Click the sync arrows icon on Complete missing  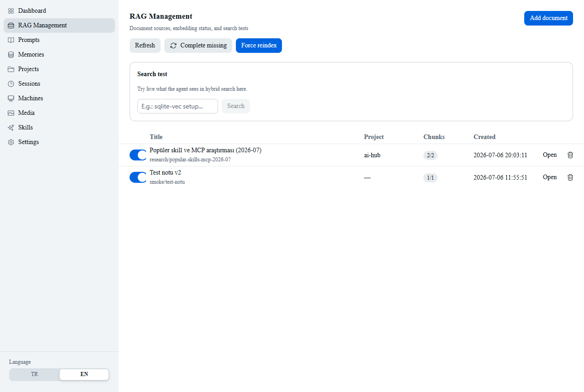point(173,46)
